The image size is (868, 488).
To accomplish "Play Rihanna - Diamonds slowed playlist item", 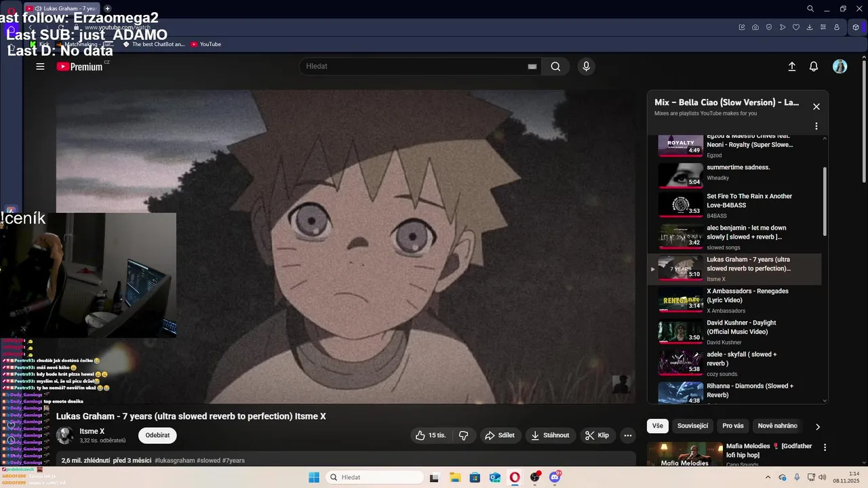I will (734, 392).
